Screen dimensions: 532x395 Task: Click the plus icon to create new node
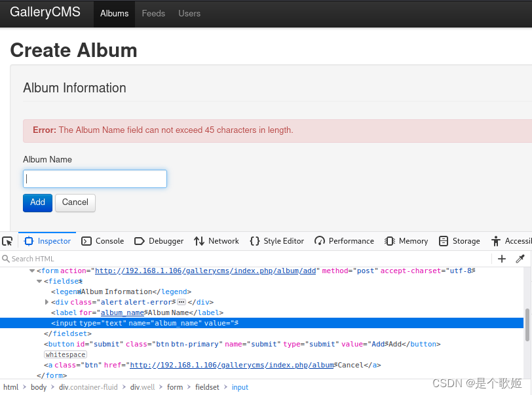tap(502, 259)
